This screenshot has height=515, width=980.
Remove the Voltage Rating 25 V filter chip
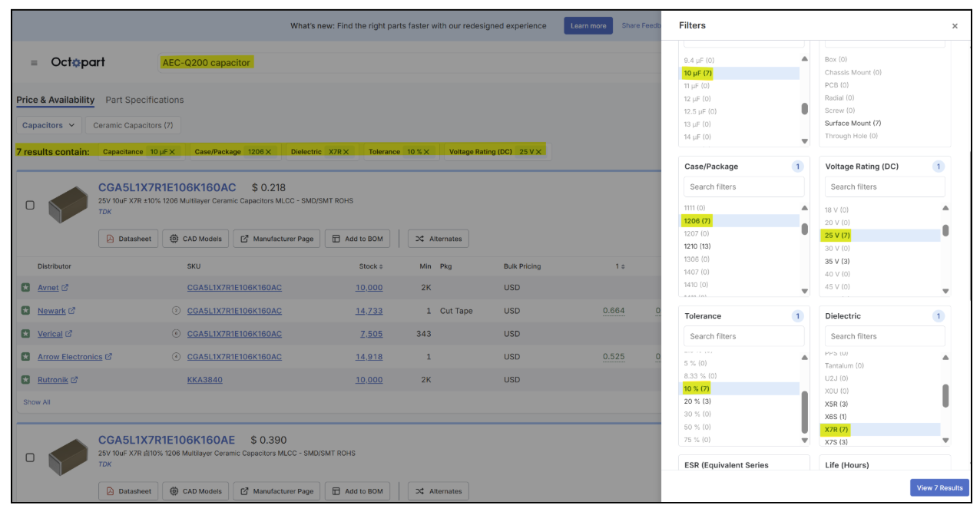539,152
